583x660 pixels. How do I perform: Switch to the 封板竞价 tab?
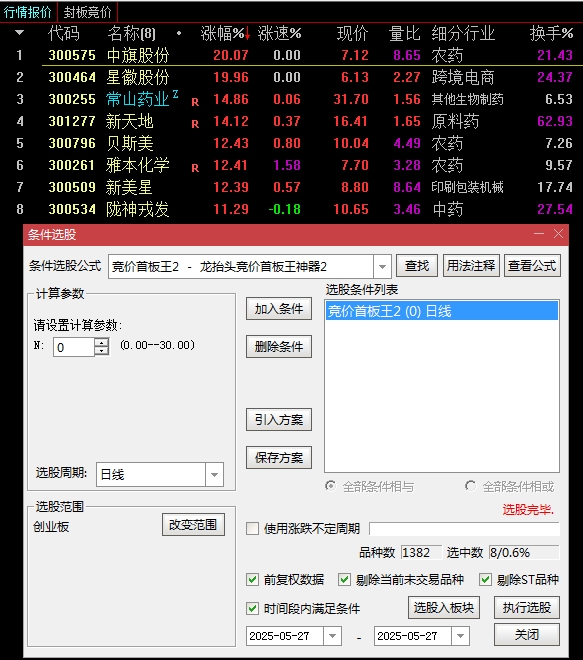click(88, 12)
